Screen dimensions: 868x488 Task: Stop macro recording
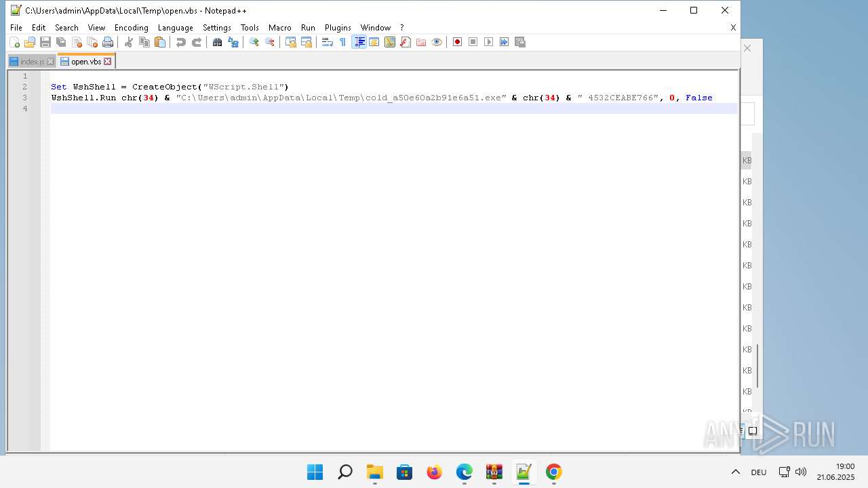point(473,42)
